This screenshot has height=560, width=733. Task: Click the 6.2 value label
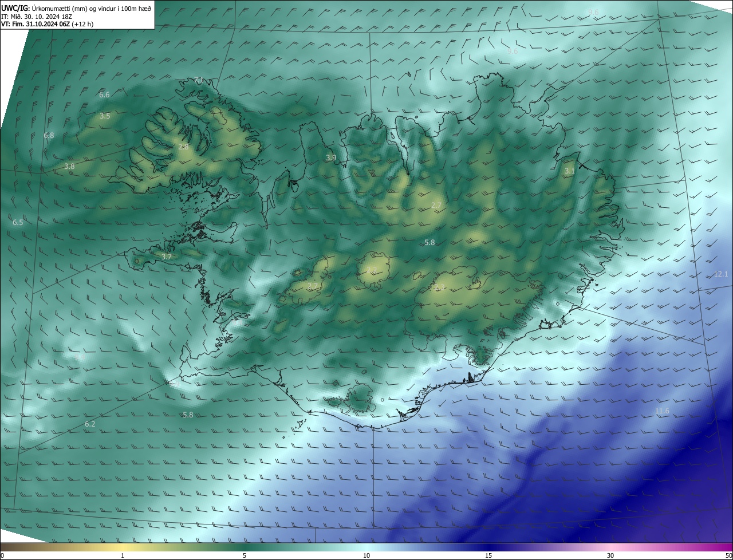coord(90,424)
